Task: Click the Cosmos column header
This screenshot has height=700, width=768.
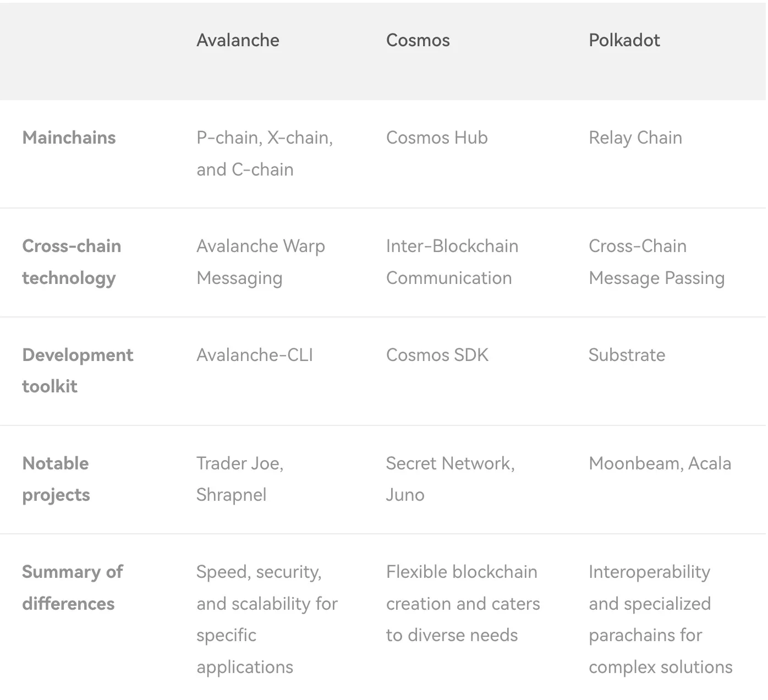Action: [x=418, y=40]
